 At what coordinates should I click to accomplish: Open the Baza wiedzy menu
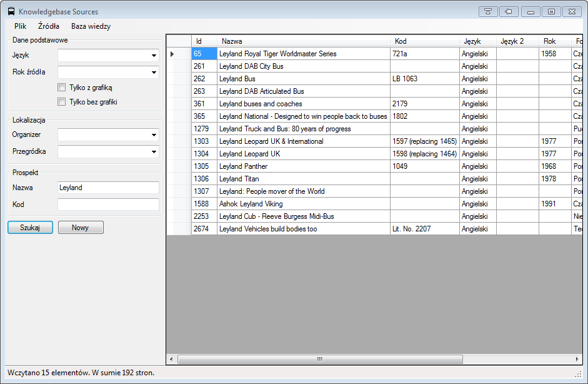(x=91, y=26)
